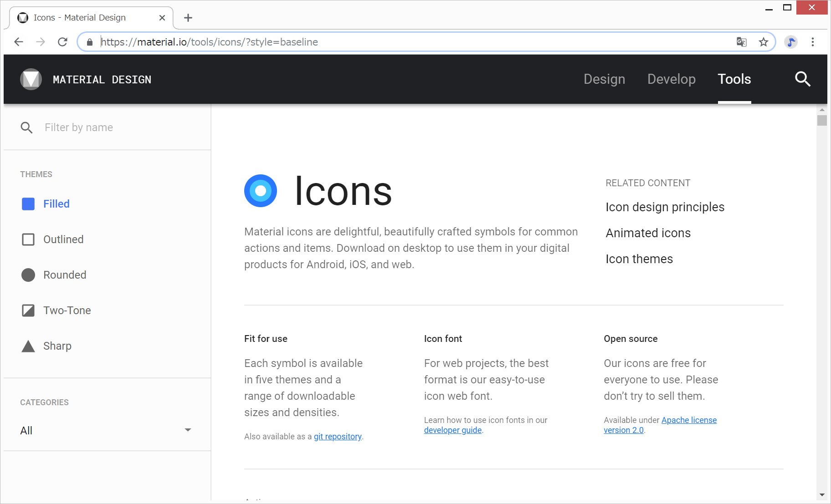Choose the Filled theme label
This screenshot has width=831, height=504.
[x=56, y=204]
